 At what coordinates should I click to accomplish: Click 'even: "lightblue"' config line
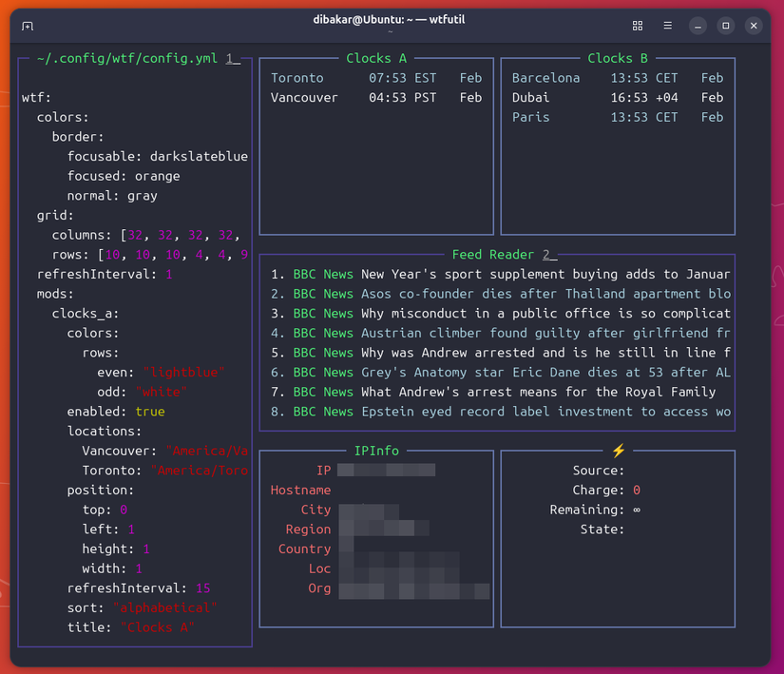[161, 373]
